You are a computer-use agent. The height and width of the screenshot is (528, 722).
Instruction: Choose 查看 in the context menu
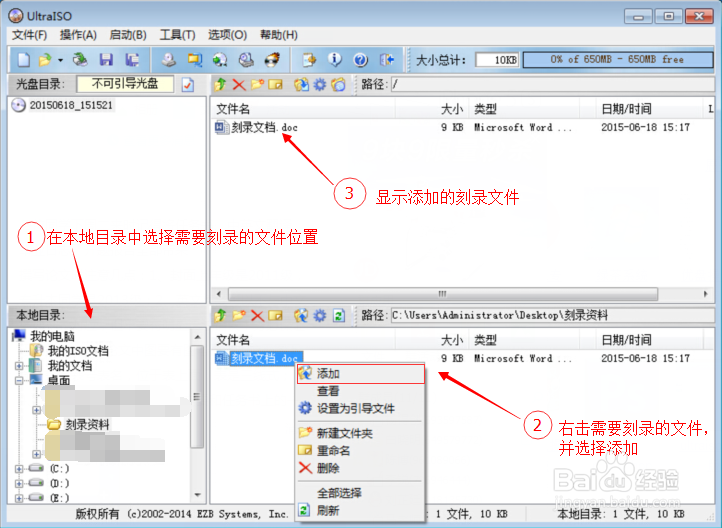pos(359,391)
